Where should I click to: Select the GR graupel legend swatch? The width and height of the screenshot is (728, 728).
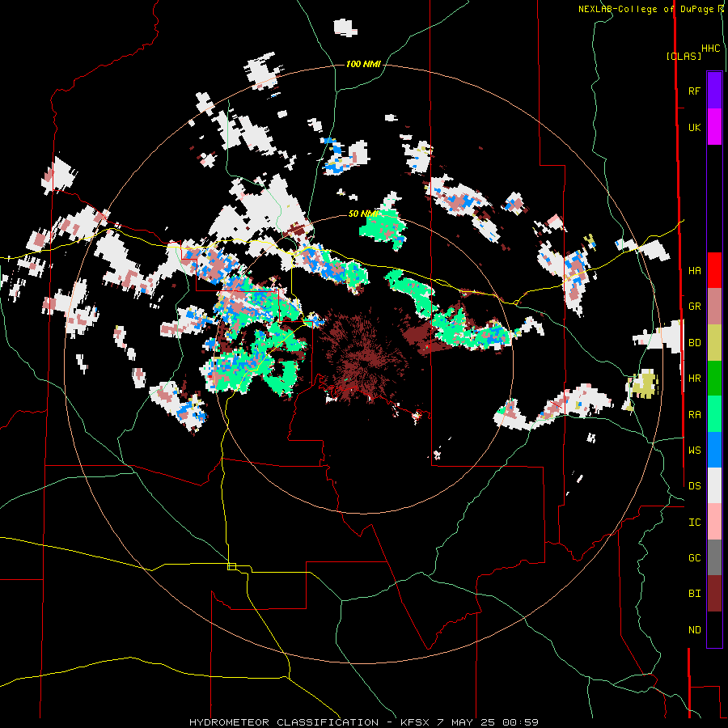(714, 306)
